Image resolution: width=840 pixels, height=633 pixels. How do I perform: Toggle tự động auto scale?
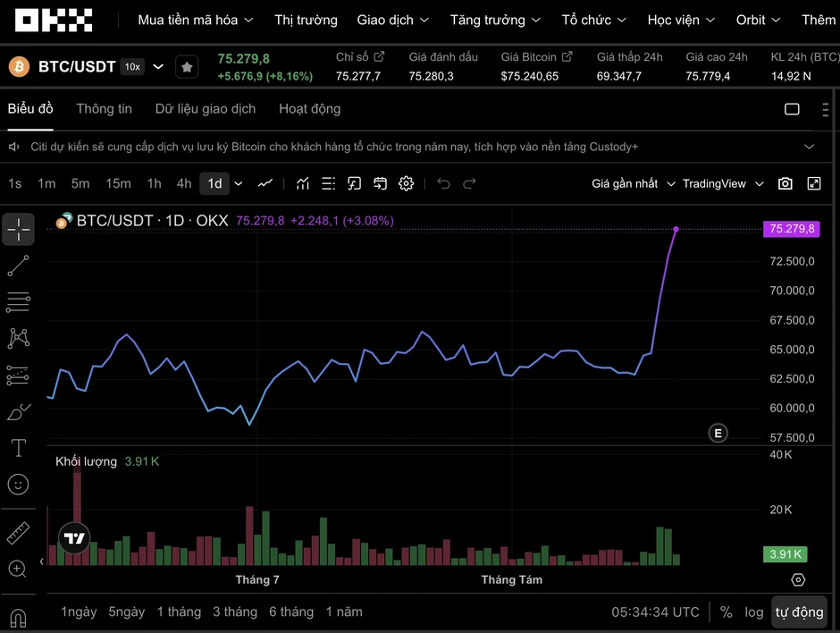pyautogui.click(x=799, y=612)
